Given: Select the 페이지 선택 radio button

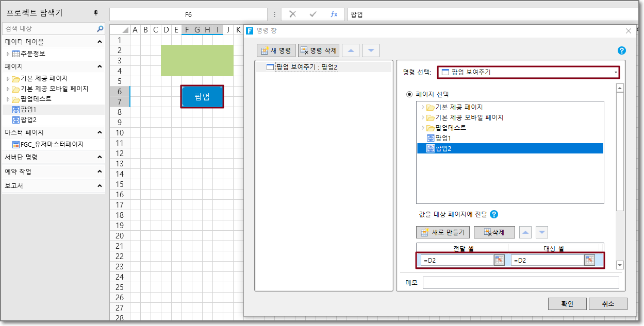Looking at the screenshot, I should coord(410,94).
